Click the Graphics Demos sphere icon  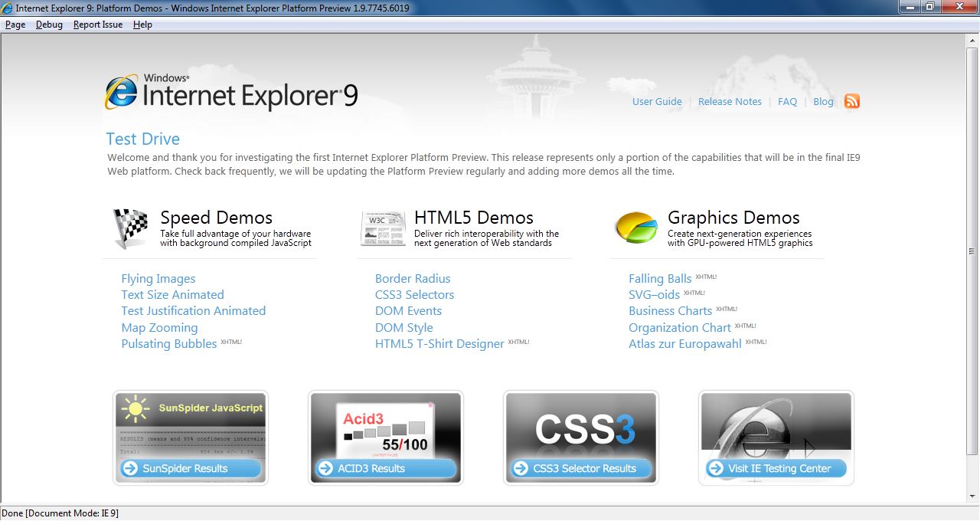(x=636, y=227)
